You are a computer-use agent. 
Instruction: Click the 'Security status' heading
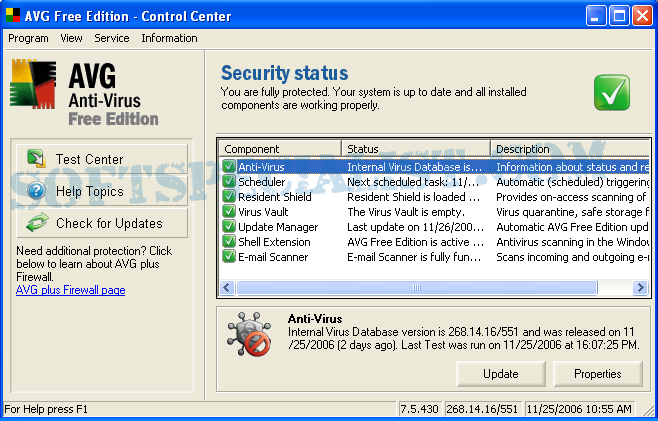pyautogui.click(x=285, y=73)
